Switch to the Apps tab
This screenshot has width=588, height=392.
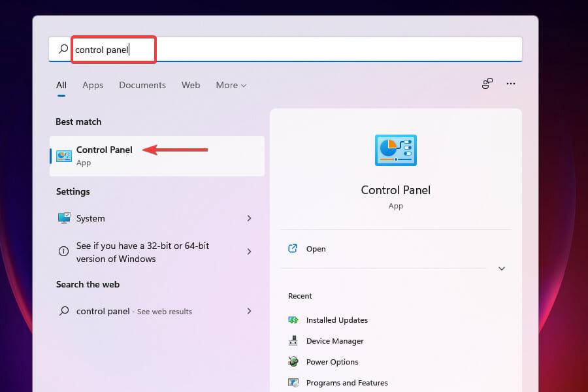coord(93,85)
